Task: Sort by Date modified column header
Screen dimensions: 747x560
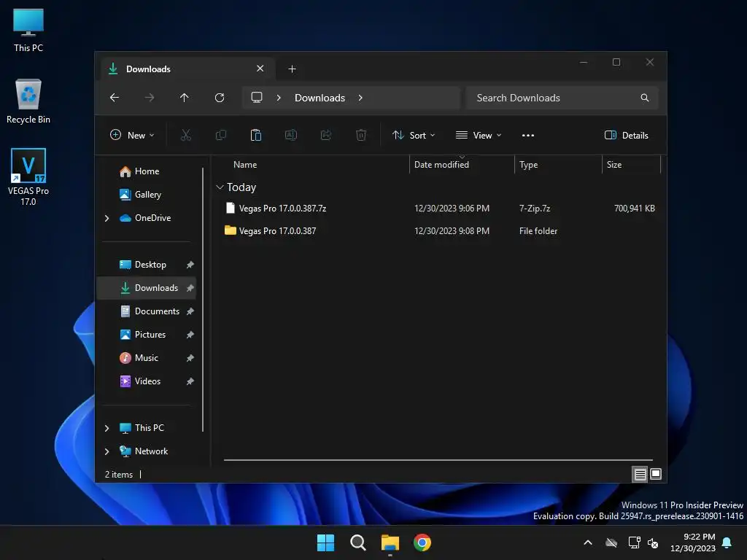Action: click(x=462, y=165)
